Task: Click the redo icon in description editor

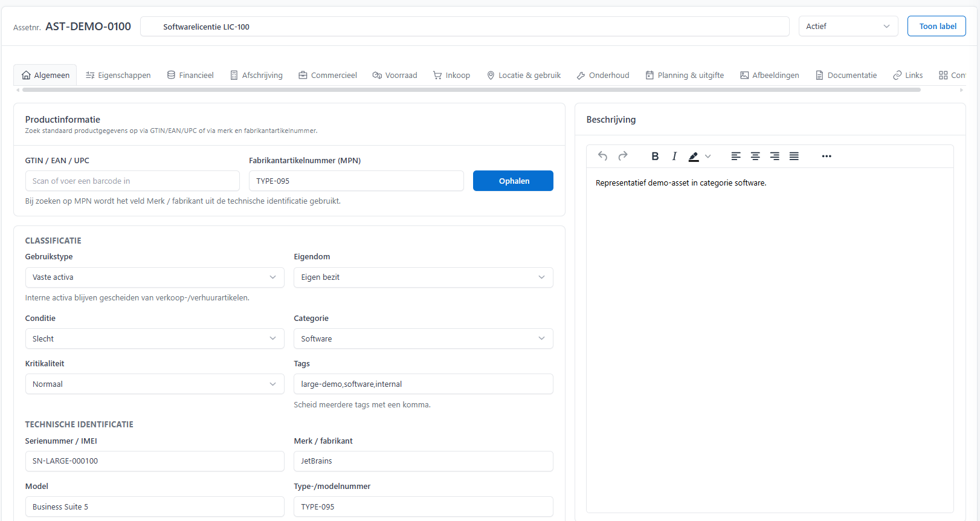Action: (623, 156)
